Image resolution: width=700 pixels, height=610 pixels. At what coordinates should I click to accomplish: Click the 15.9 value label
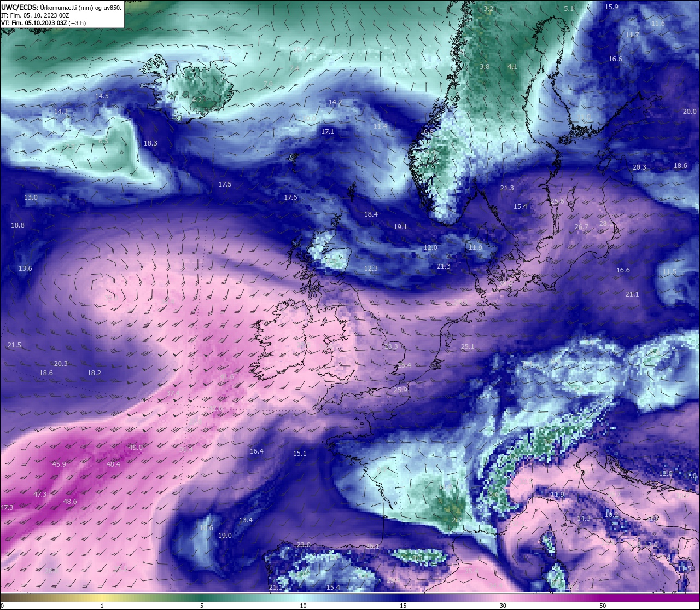(x=611, y=7)
